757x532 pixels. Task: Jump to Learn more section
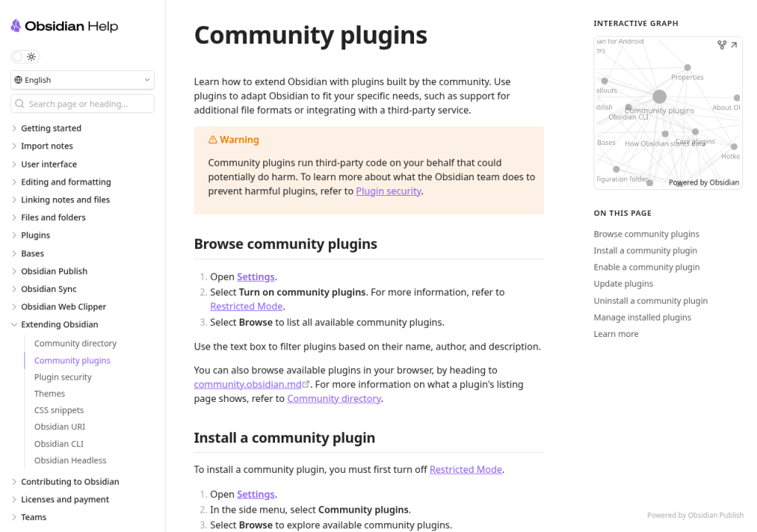(x=616, y=334)
